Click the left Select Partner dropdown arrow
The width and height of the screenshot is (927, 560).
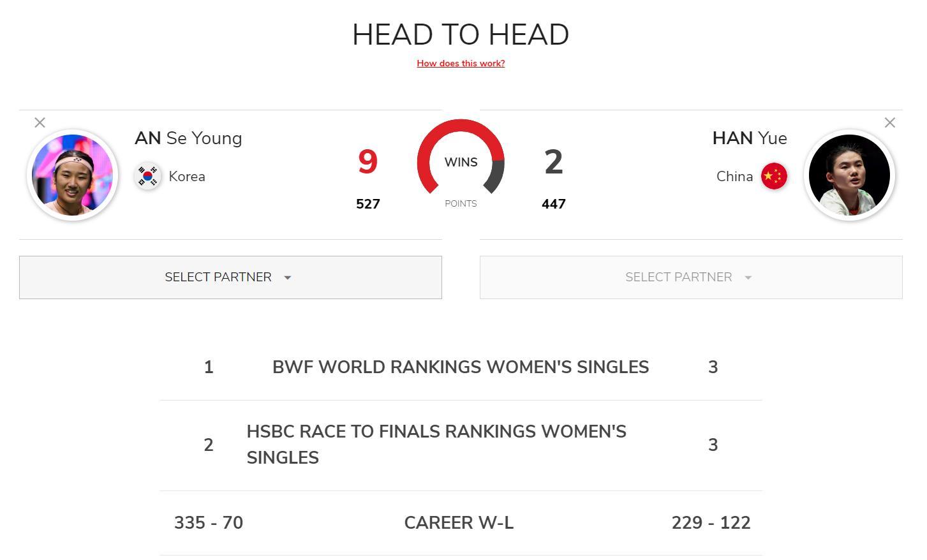coord(288,277)
